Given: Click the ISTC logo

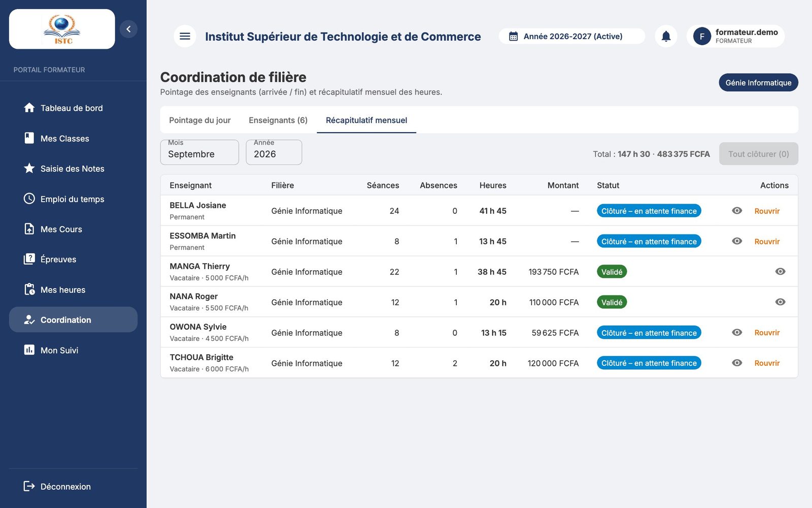Looking at the screenshot, I should 62,29.
